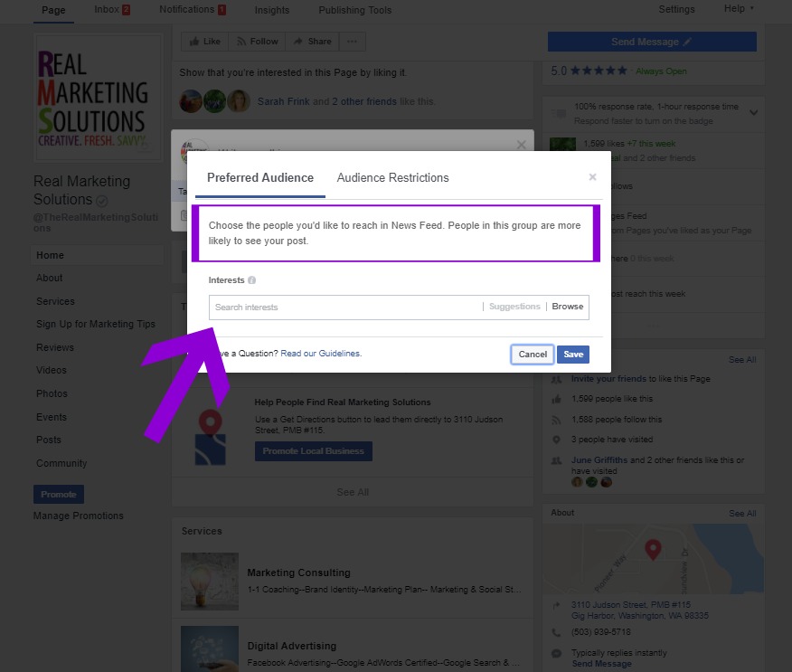
Task: Open the Insights tab
Action: point(272,10)
